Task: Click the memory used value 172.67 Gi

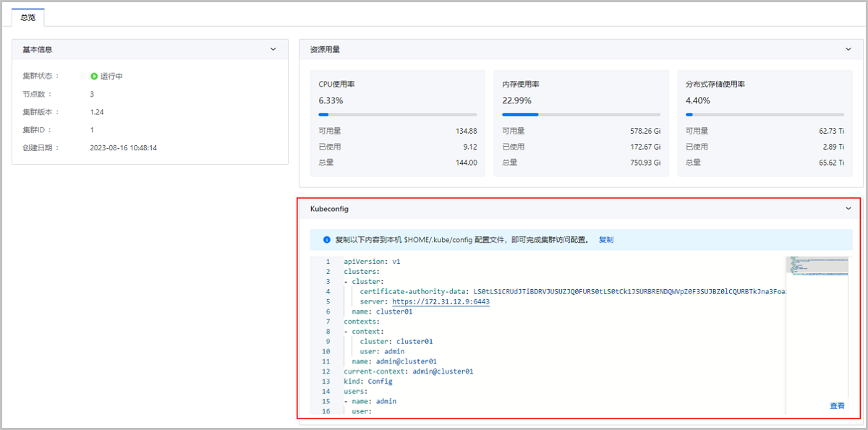Action: (x=645, y=147)
